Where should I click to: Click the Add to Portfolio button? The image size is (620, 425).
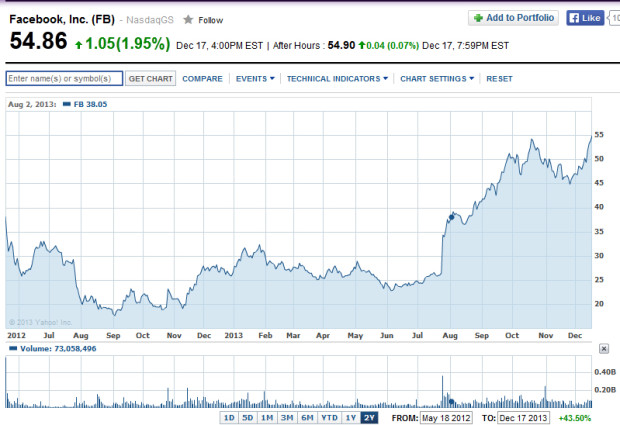click(x=513, y=18)
